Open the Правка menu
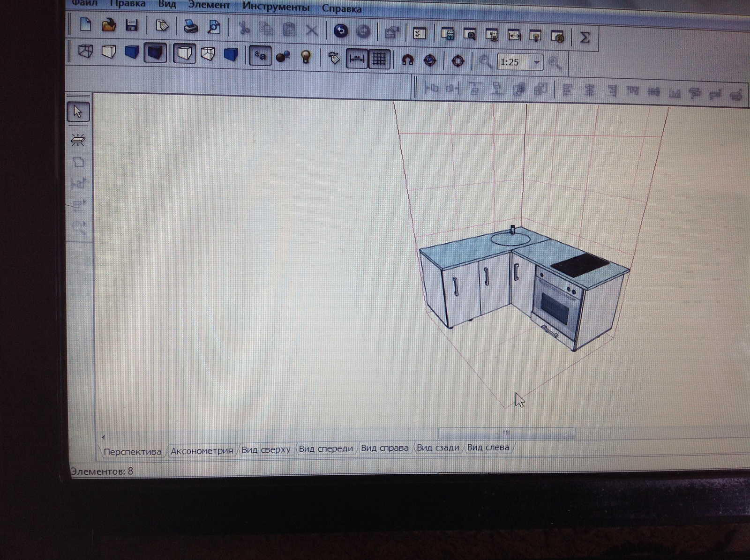 [x=127, y=4]
